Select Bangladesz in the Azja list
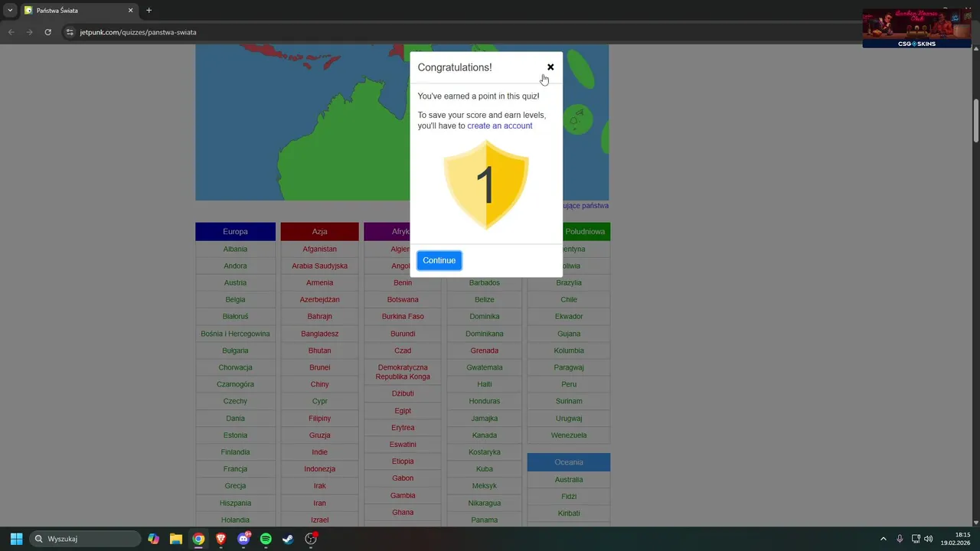The height and width of the screenshot is (551, 980). [319, 334]
